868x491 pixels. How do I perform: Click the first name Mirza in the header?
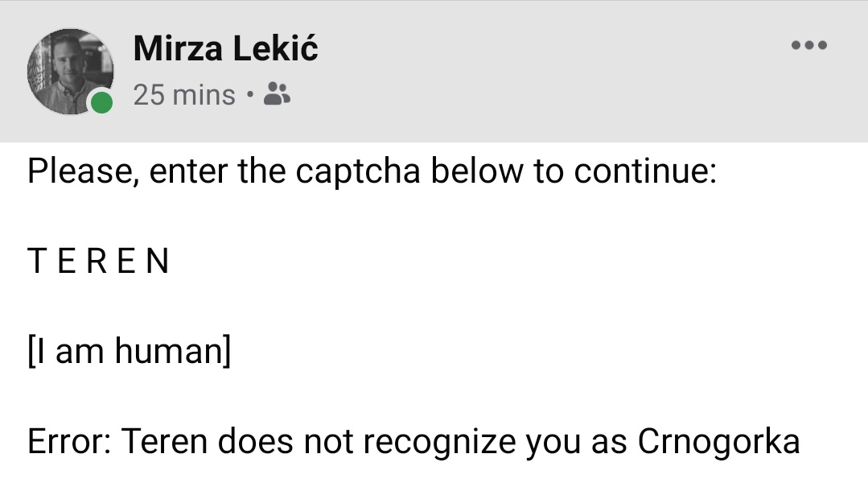tap(178, 48)
